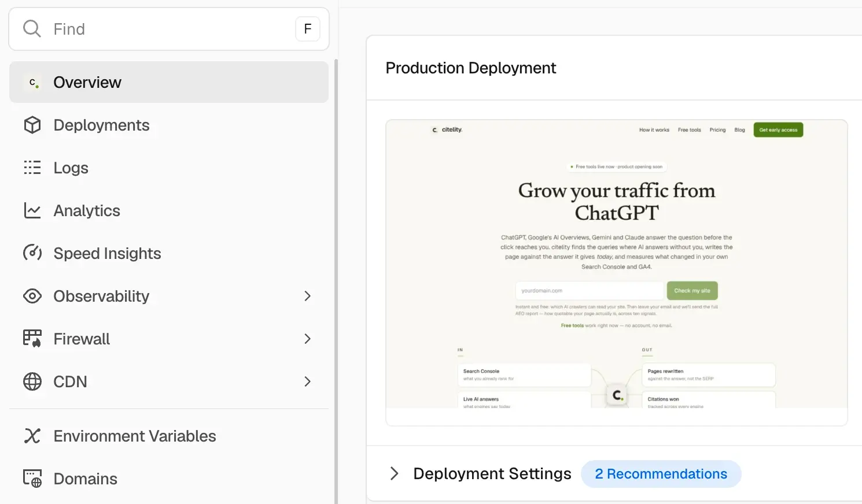Image resolution: width=862 pixels, height=504 pixels.
Task: Click the search magnifier icon in Find
Action: click(32, 29)
